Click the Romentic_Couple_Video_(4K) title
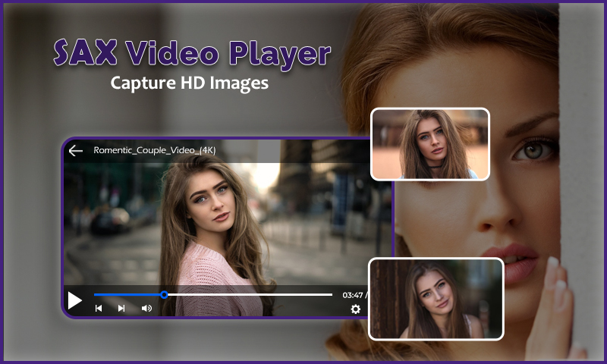 tap(155, 150)
